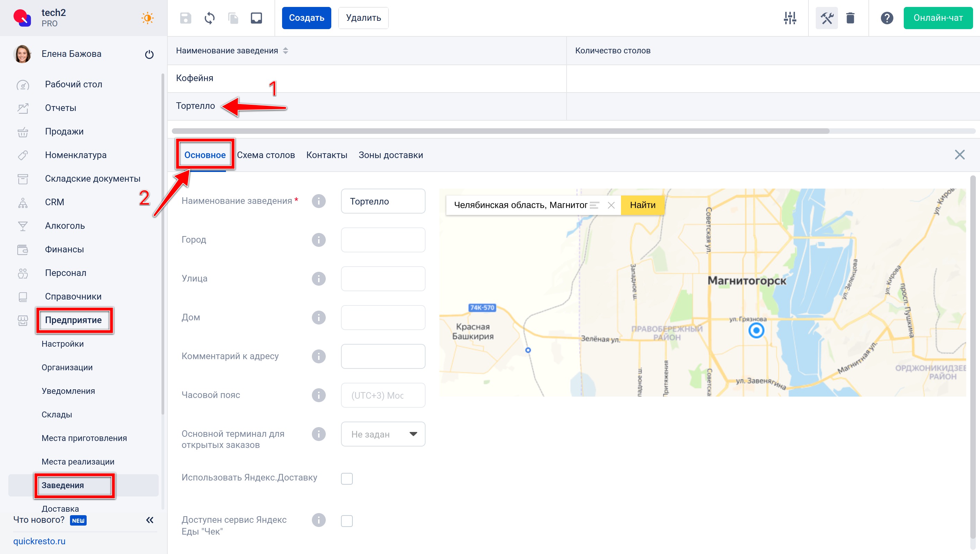Toggle the sun theme icon
The height and width of the screenshot is (554, 980).
[148, 18]
